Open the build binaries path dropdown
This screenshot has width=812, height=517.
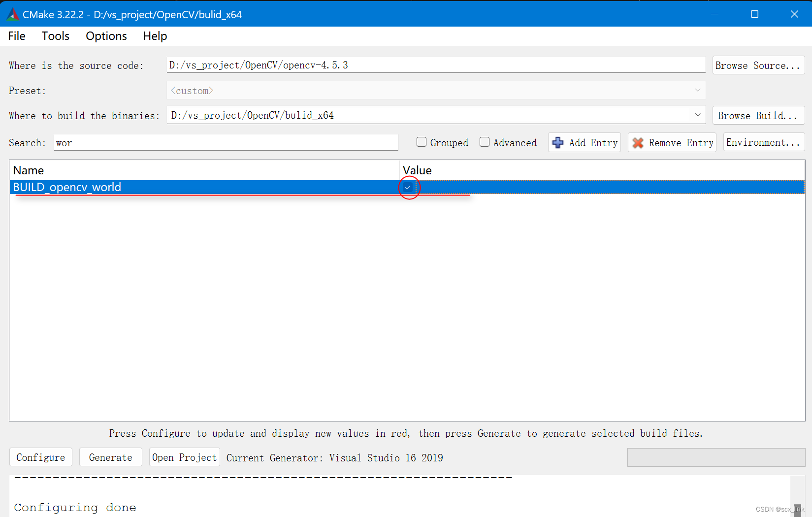click(x=698, y=115)
